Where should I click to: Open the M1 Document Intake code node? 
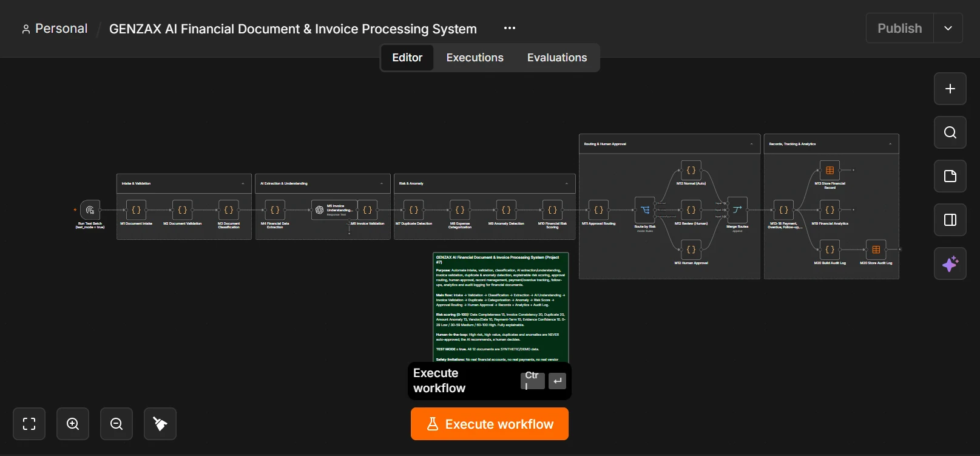tap(136, 210)
